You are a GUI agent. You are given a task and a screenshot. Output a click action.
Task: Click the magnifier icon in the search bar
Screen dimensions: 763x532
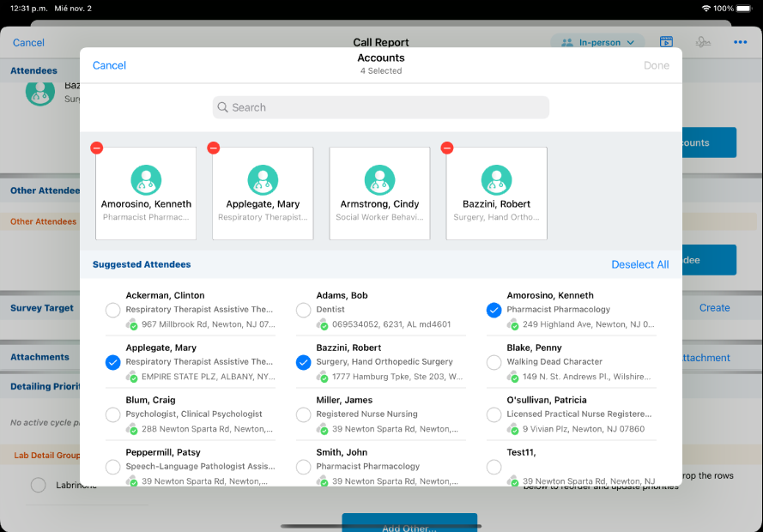(x=223, y=107)
